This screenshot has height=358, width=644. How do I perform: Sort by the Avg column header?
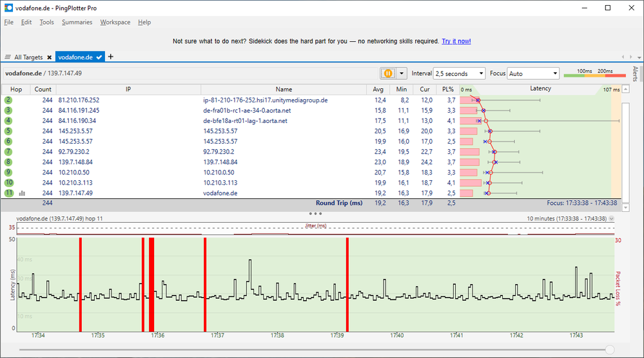378,89
